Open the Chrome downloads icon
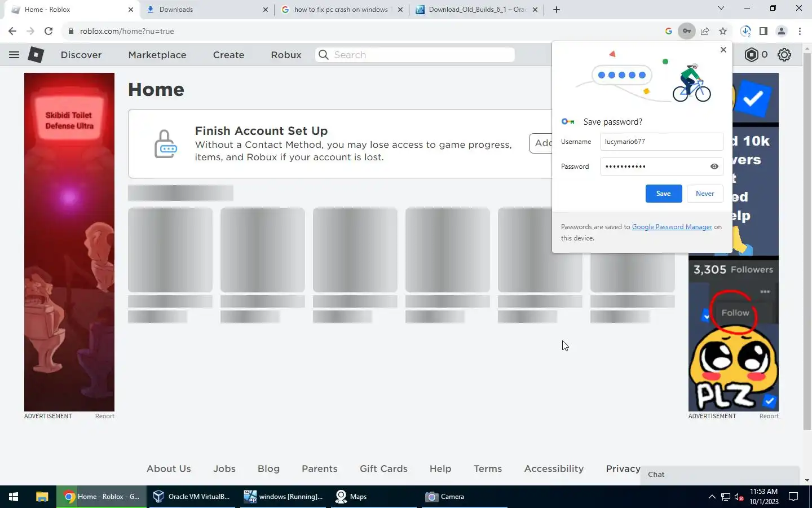 pyautogui.click(x=745, y=31)
